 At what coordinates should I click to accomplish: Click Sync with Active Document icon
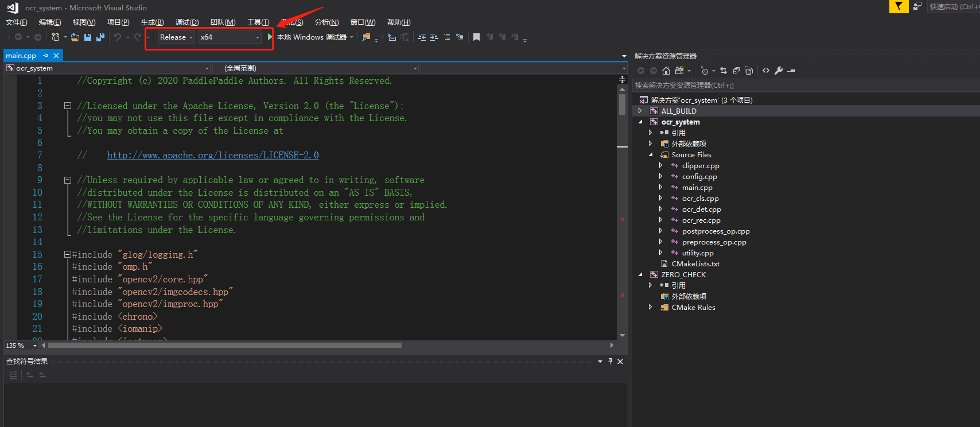tap(724, 71)
